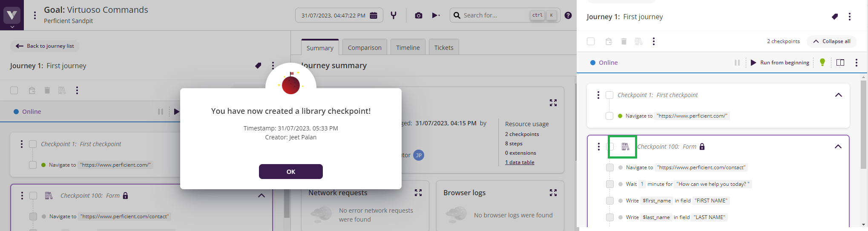Image resolution: width=868 pixels, height=231 pixels.
Task: Click the "FIRST NAME" field value in the Write step
Action: 711,201
